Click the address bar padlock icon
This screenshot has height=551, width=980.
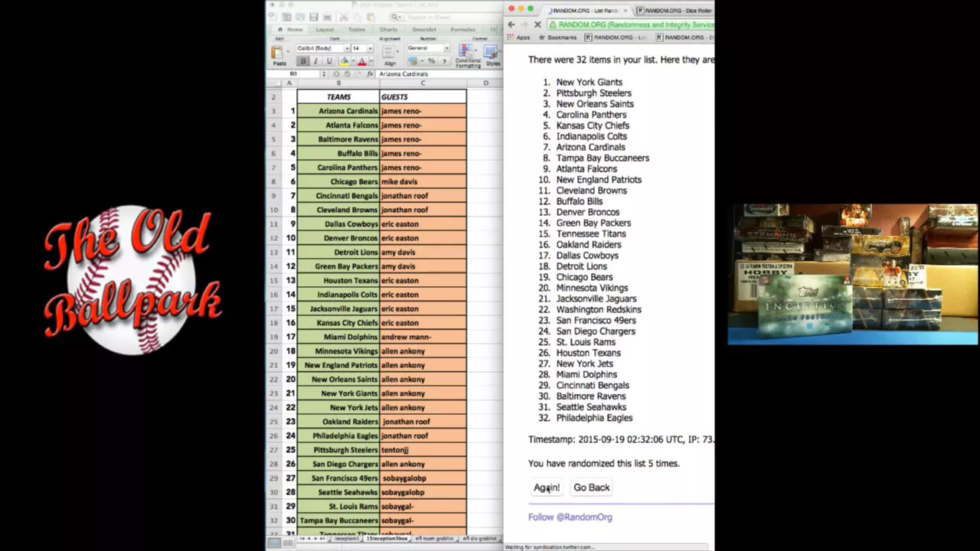pyautogui.click(x=552, y=24)
